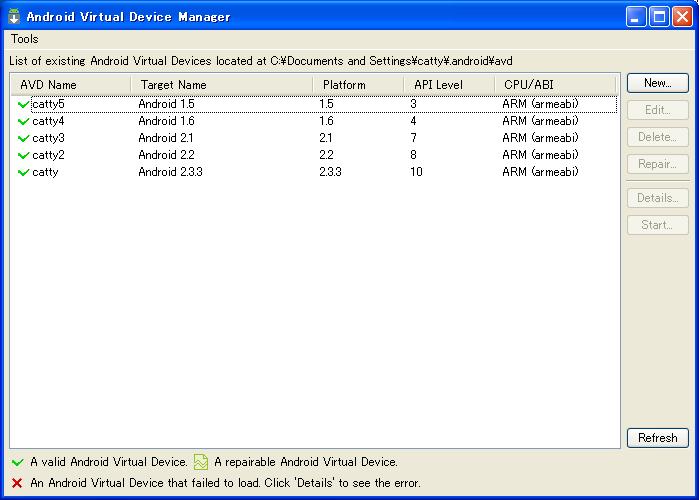
Task: Click the Repair... button
Action: pyautogui.click(x=658, y=164)
